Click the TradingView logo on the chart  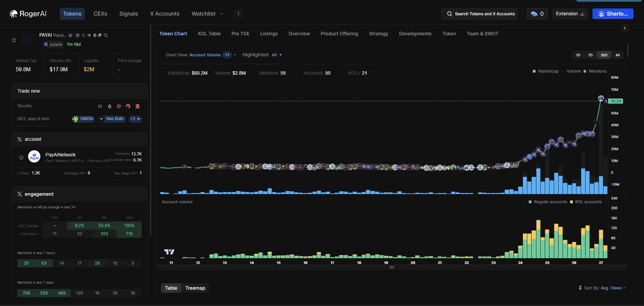170,252
